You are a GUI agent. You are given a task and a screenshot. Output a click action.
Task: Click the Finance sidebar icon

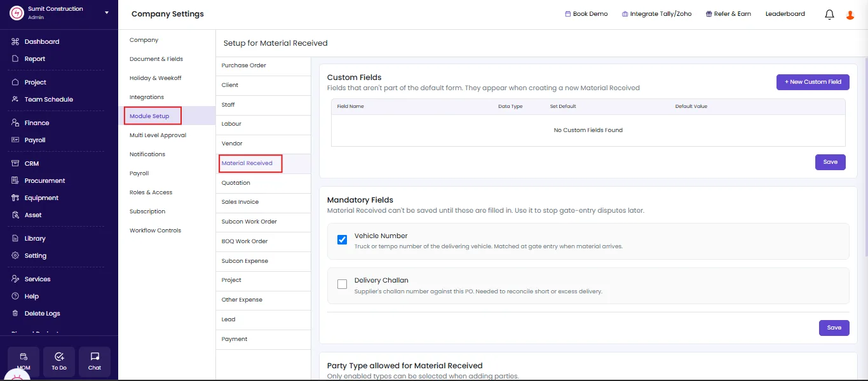tap(15, 123)
